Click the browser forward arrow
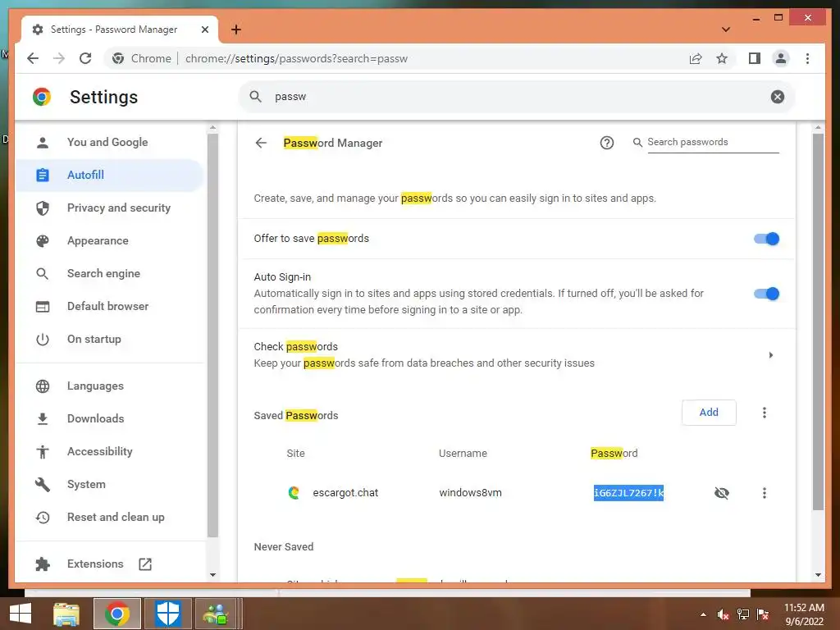The width and height of the screenshot is (840, 630). pyautogui.click(x=59, y=58)
